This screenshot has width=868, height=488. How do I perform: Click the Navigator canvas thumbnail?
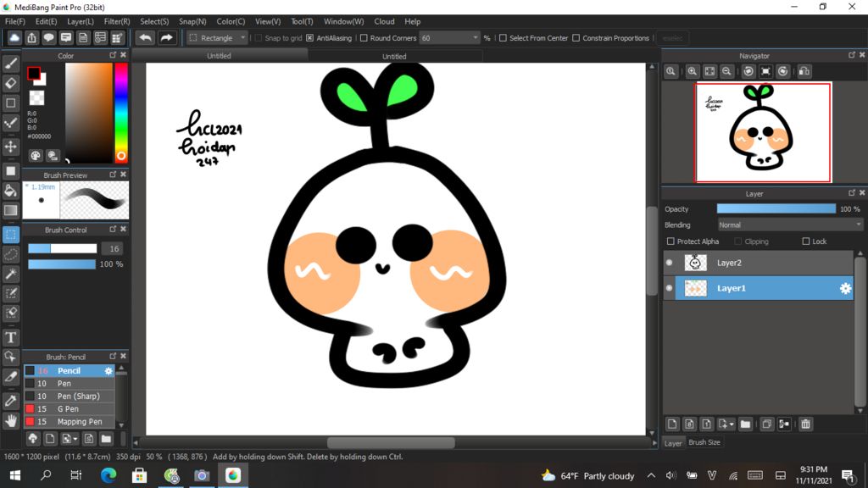pos(764,132)
